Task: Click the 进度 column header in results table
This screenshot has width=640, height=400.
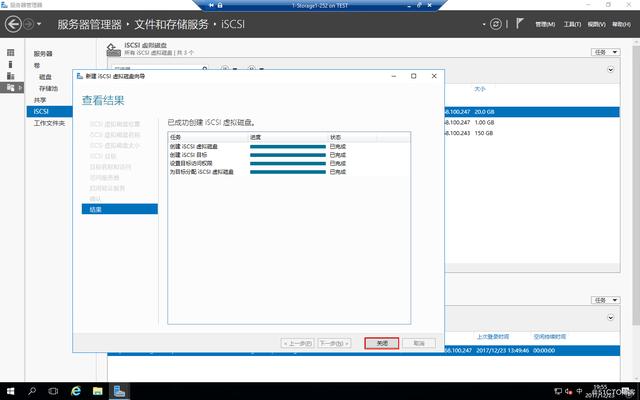Action: click(x=288, y=137)
